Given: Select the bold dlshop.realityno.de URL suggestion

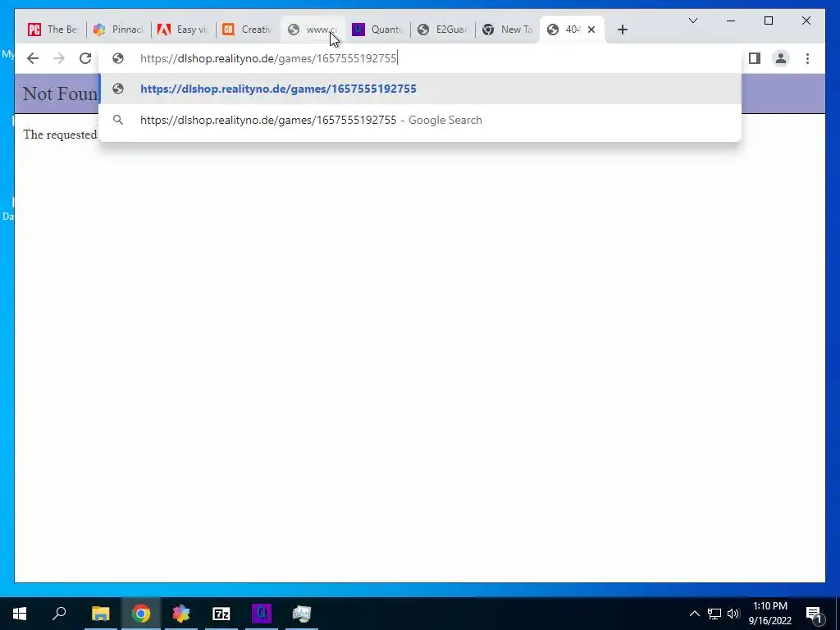Looking at the screenshot, I should pyautogui.click(x=420, y=89).
